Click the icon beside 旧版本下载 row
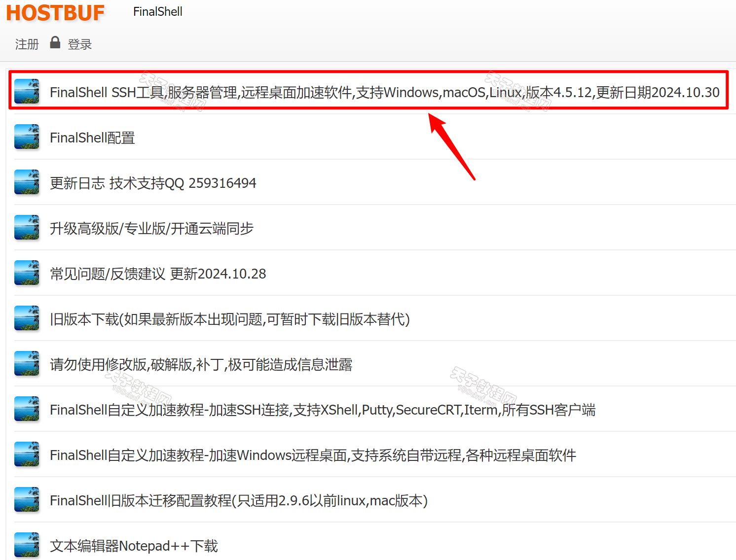The image size is (736, 560). point(27,318)
